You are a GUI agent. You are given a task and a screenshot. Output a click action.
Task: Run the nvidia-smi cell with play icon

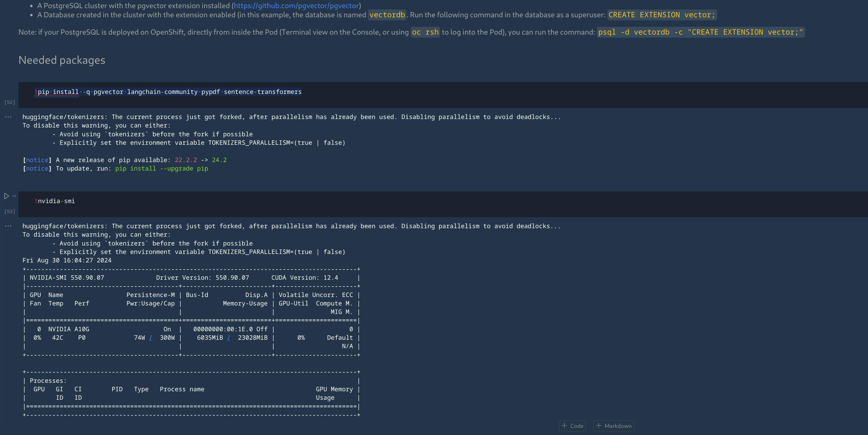pos(6,196)
